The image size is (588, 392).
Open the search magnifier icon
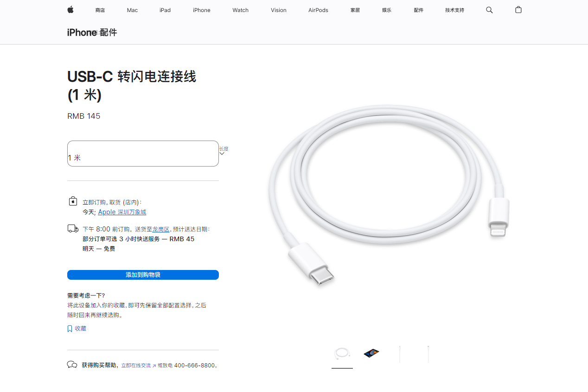[x=489, y=10]
